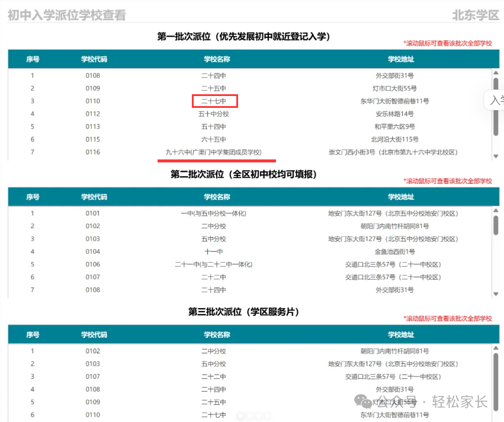Select 一中(与五中分校一体化) in second batch
This screenshot has height=422, width=504.
pyautogui.click(x=214, y=213)
